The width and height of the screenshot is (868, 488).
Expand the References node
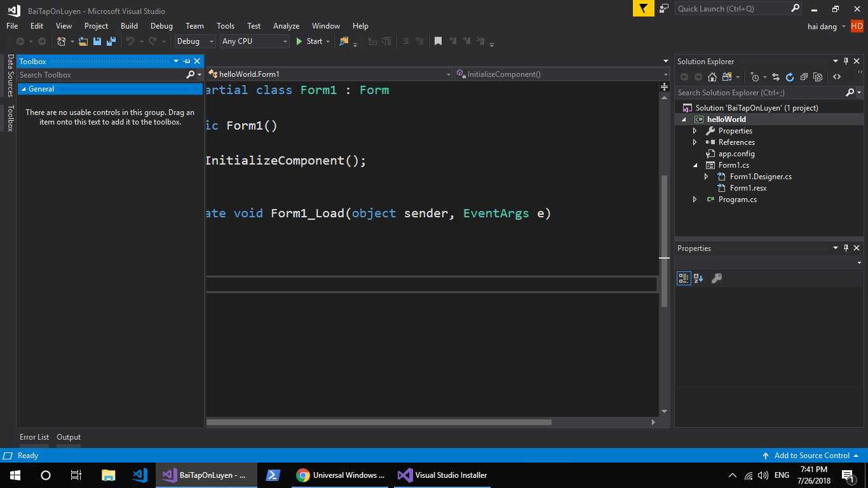tap(695, 142)
